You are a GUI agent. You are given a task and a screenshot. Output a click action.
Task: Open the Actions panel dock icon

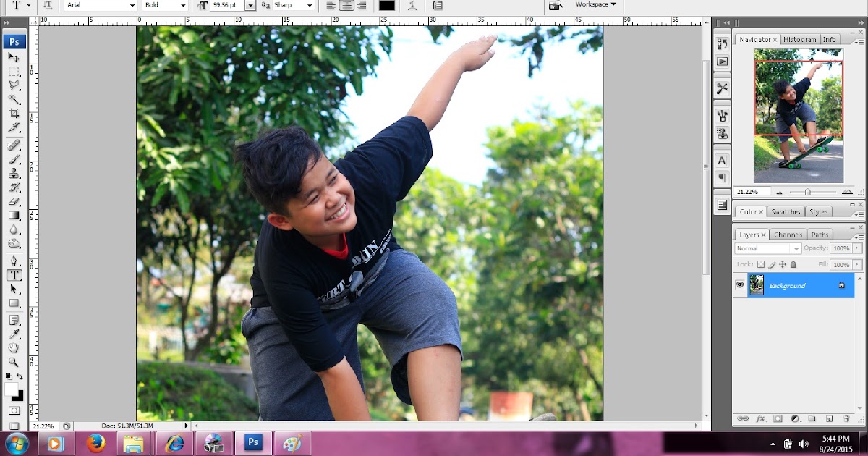(x=722, y=62)
